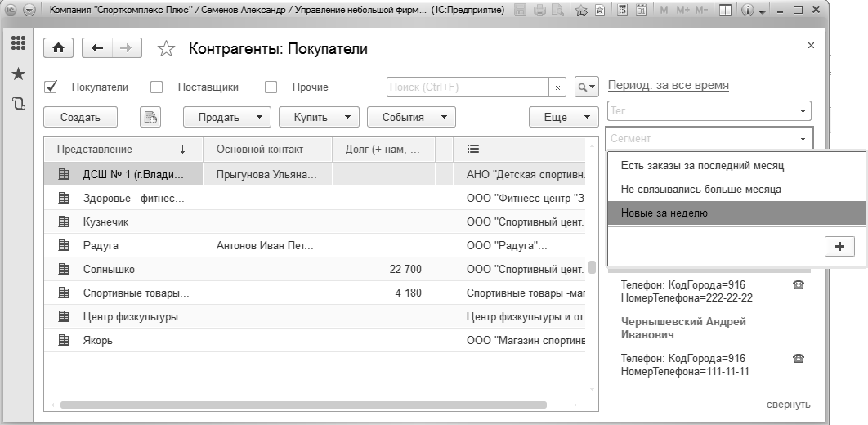
Task: Clear the search field with x
Action: tap(557, 87)
